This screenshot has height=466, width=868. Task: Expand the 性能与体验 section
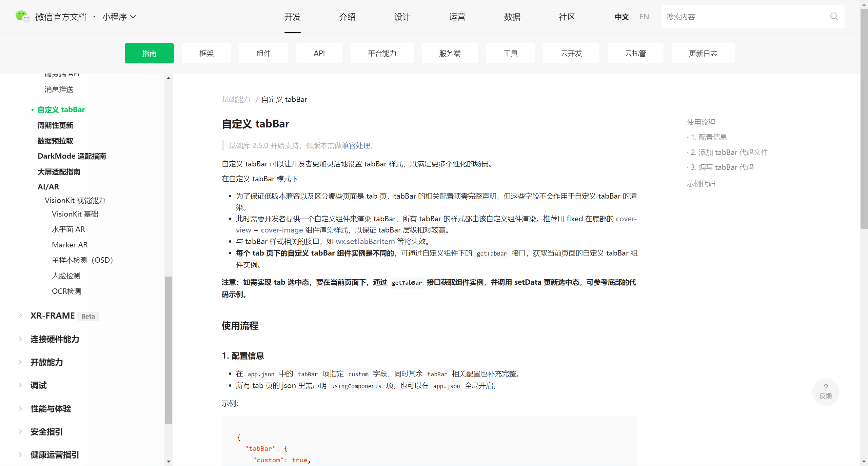click(20, 408)
